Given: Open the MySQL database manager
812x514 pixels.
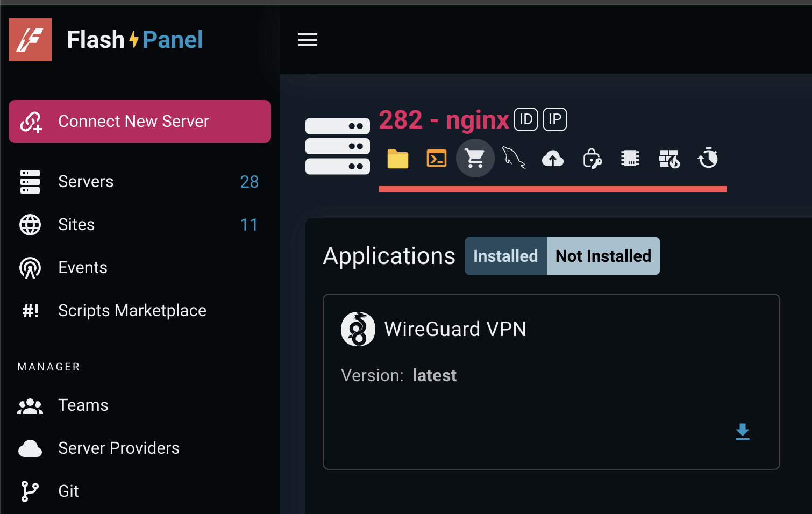Looking at the screenshot, I should tap(514, 158).
